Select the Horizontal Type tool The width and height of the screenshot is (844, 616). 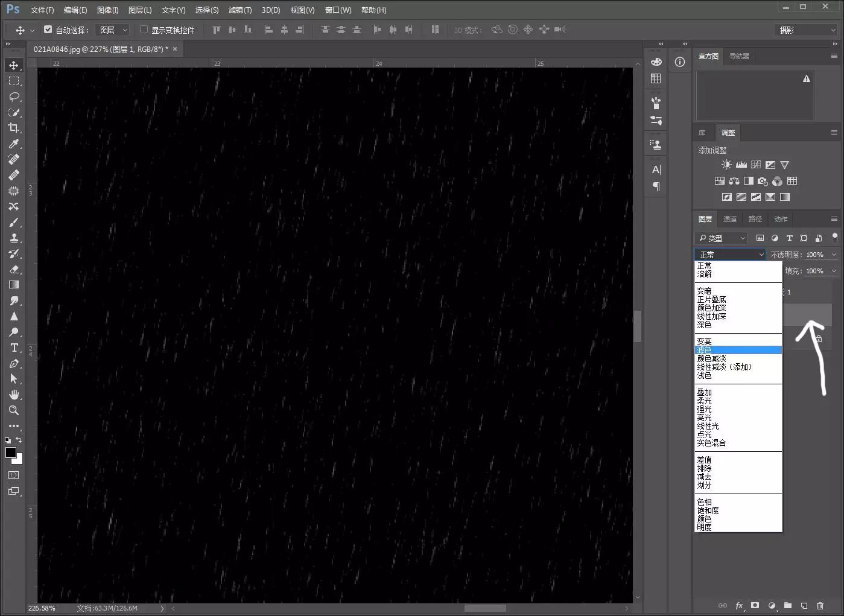click(x=14, y=348)
